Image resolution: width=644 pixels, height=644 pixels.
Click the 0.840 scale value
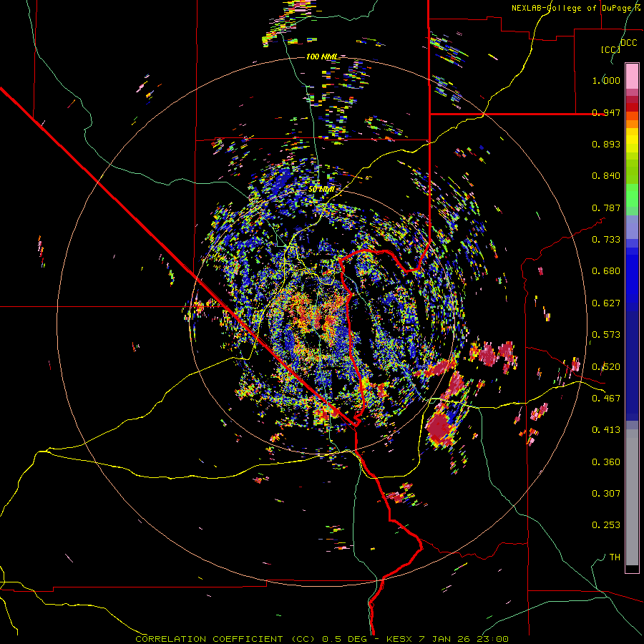point(606,176)
